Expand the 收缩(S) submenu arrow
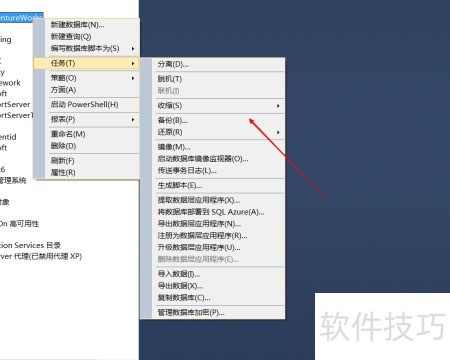 (x=278, y=106)
